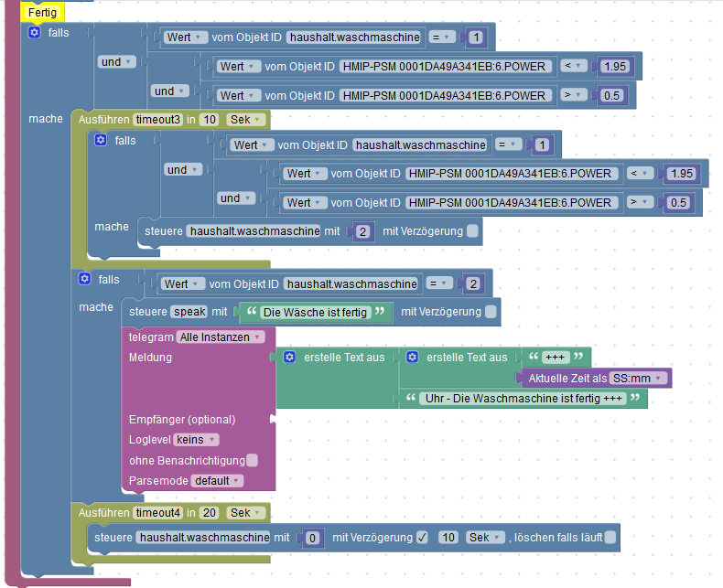
Task: Open gear icon of falls block inside timeout3
Action: coord(101,140)
